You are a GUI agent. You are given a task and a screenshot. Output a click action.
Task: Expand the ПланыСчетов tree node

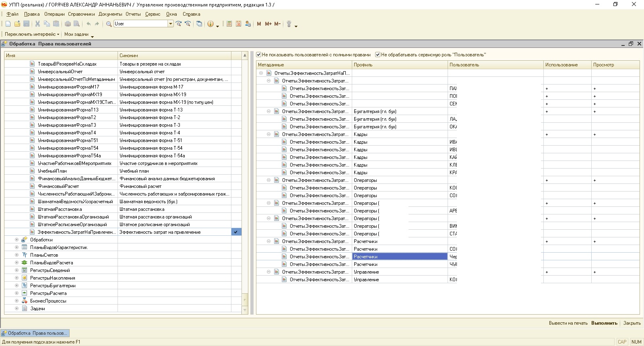17,255
